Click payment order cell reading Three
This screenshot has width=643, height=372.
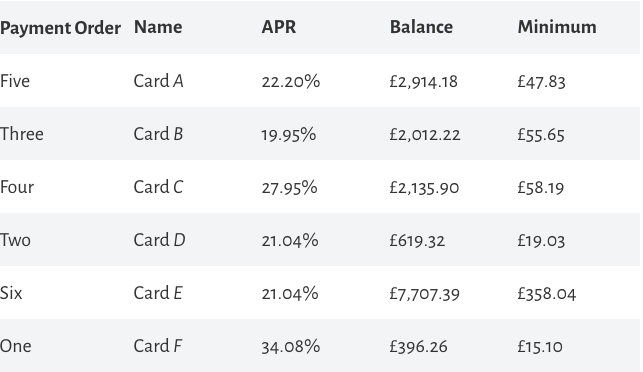[22, 134]
